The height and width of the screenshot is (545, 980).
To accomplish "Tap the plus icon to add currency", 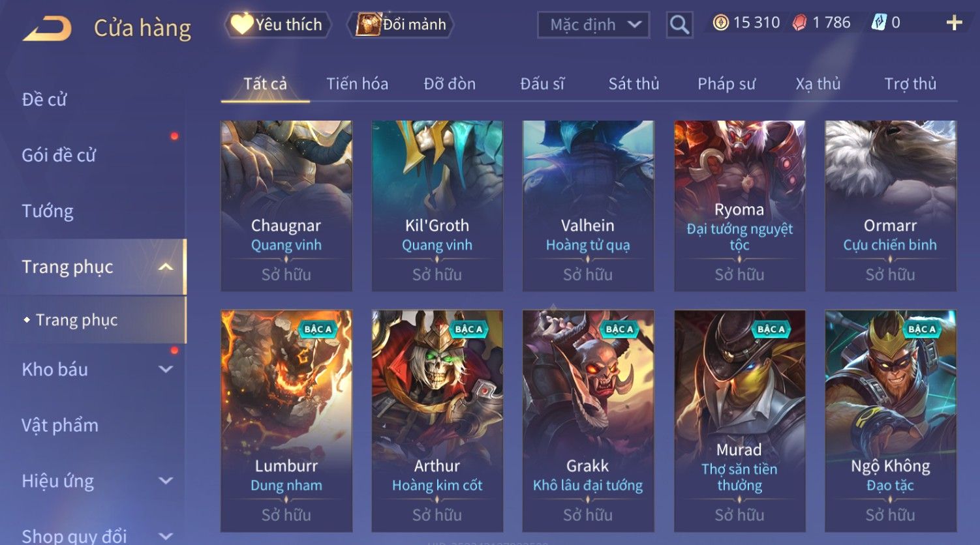I will pos(954,23).
